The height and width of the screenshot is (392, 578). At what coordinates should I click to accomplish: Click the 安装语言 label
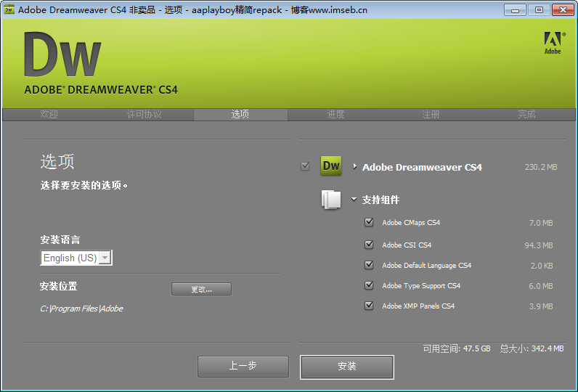60,240
